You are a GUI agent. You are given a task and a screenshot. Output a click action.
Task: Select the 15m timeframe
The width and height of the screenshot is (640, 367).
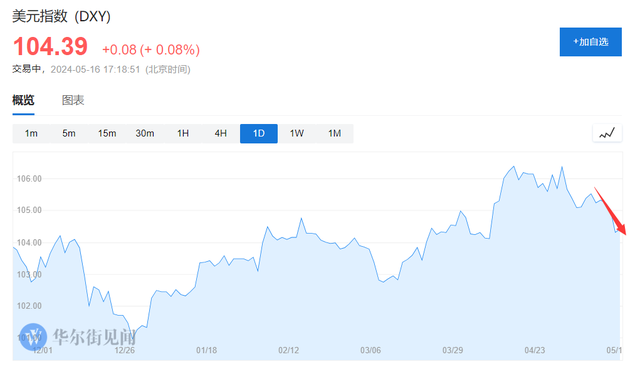point(107,133)
